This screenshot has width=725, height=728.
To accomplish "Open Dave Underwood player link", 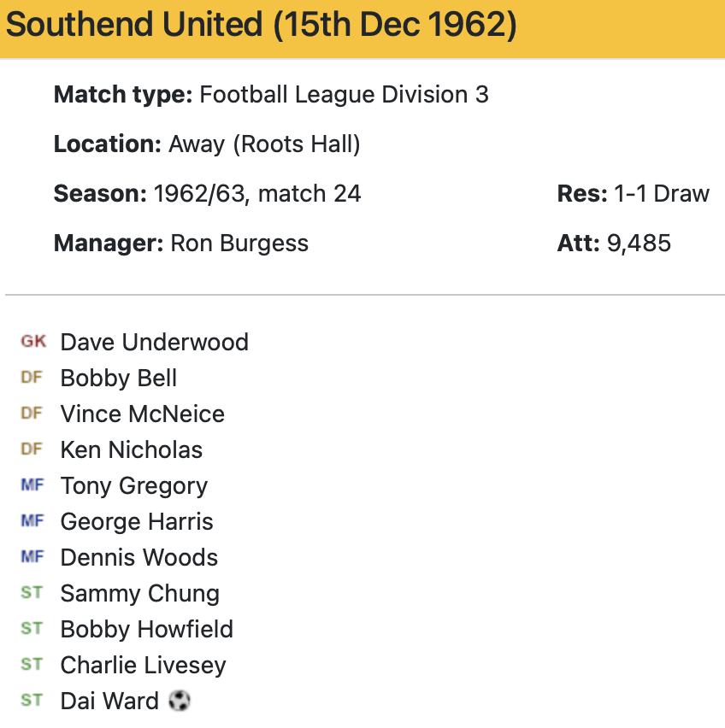I will [154, 343].
